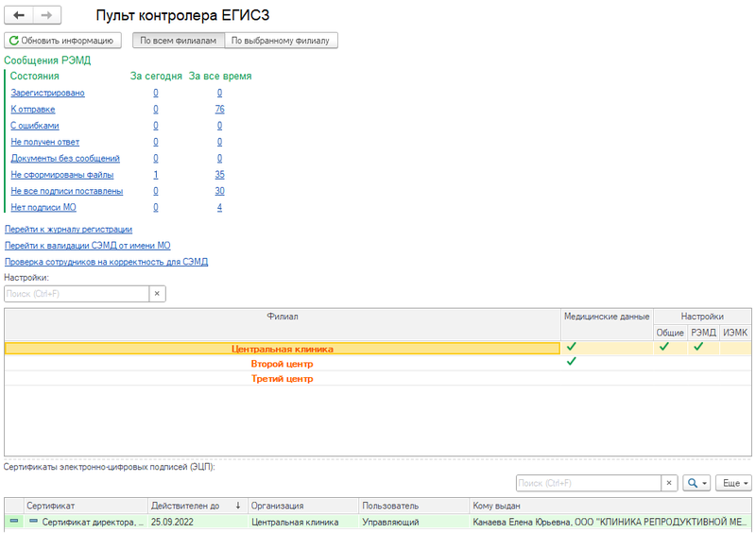
Task: Click the РЭМД settings column header
Action: pos(703,333)
